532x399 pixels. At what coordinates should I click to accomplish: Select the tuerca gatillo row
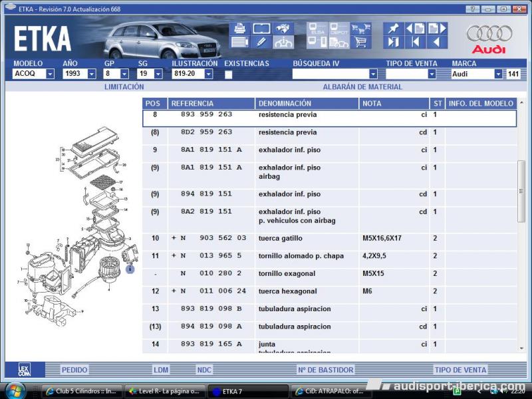(x=329, y=241)
